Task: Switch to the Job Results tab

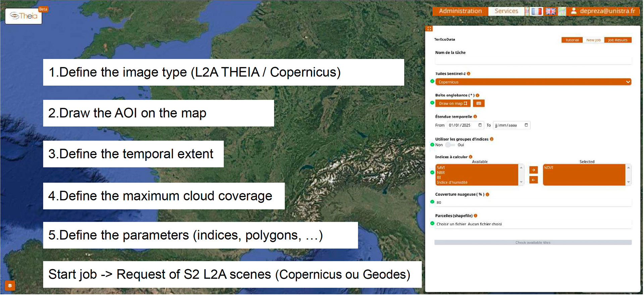Action: [x=618, y=40]
